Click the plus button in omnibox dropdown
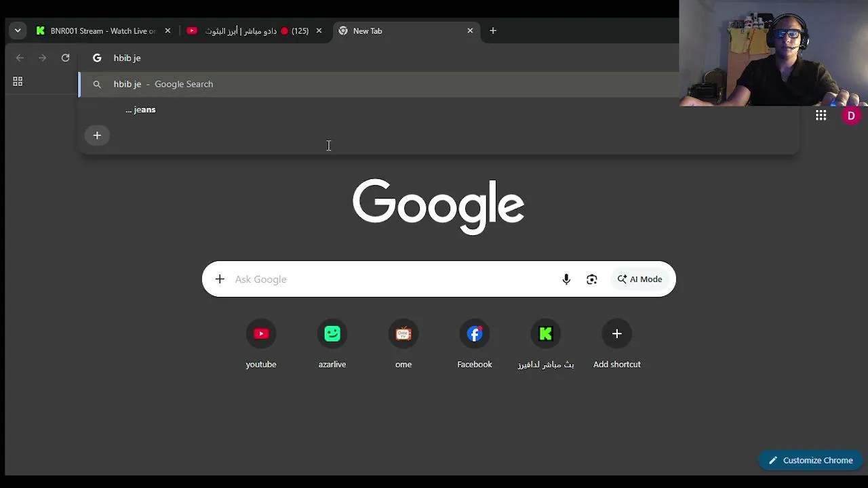The width and height of the screenshot is (868, 488). (97, 136)
